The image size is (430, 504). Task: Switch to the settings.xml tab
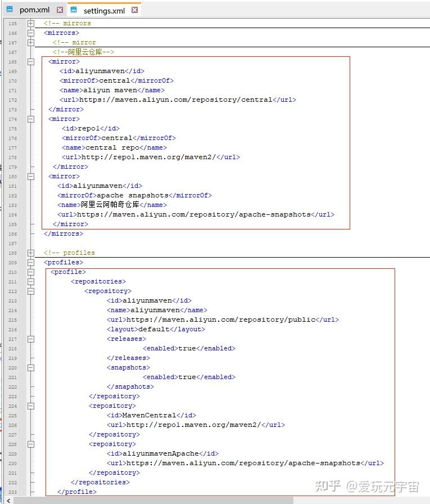click(x=104, y=11)
